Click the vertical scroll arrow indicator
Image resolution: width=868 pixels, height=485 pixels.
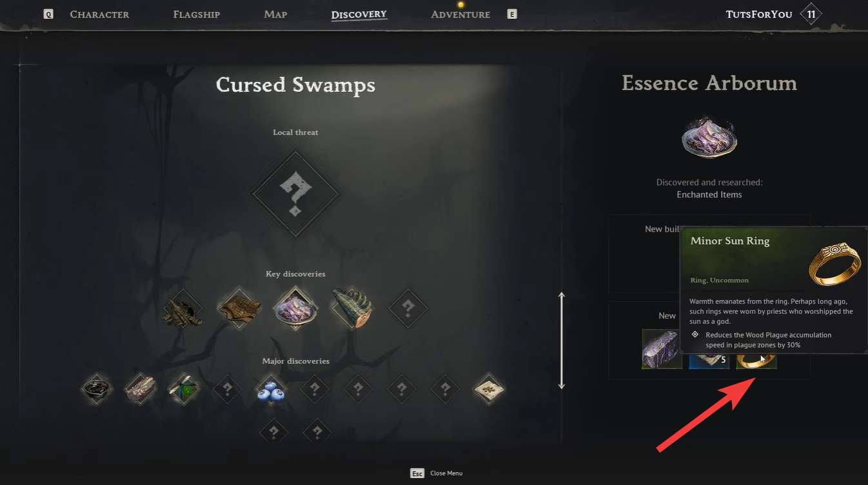(562, 341)
